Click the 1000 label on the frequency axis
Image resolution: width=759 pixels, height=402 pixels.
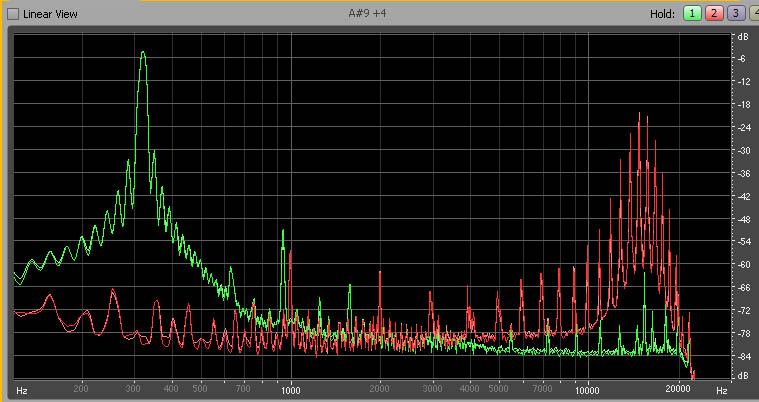coord(292,388)
